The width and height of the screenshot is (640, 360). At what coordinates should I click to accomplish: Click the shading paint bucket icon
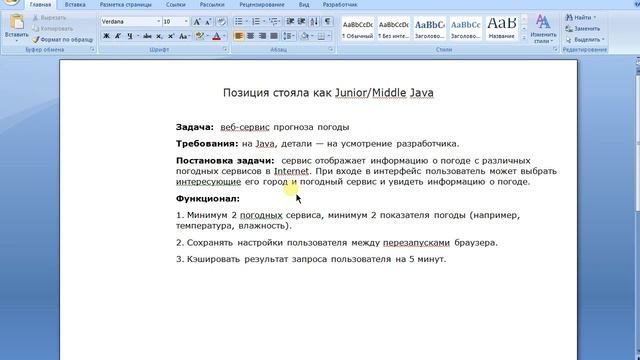click(304, 36)
